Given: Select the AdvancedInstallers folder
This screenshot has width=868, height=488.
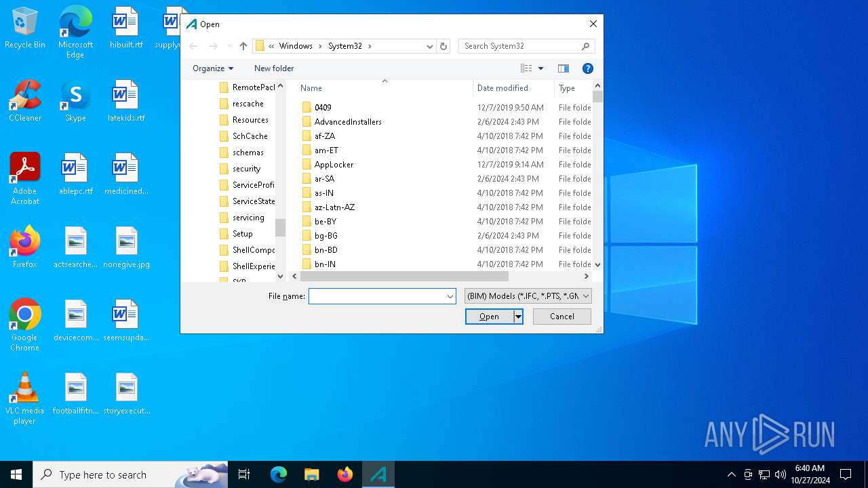Looking at the screenshot, I should [348, 122].
